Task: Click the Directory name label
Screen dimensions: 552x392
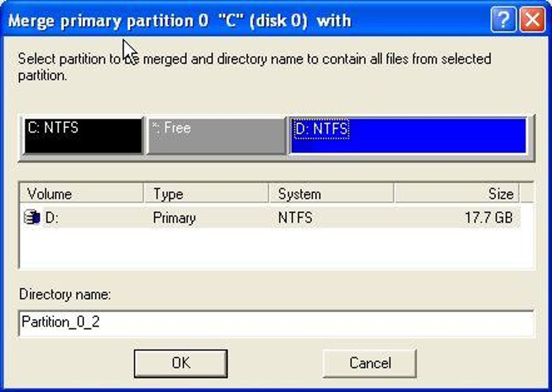Action: click(x=65, y=295)
